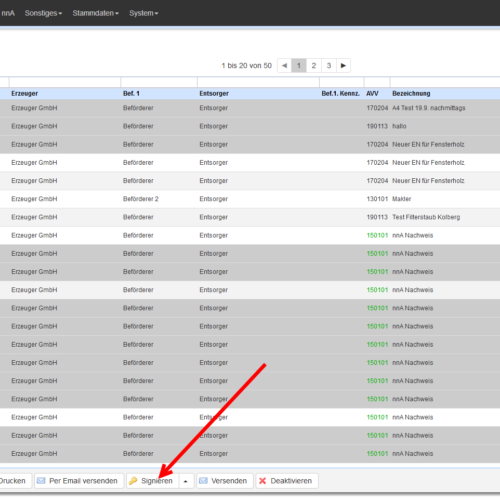Click AVV code 190113 in hallo row
This screenshot has height=500, width=500.
pyautogui.click(x=377, y=126)
